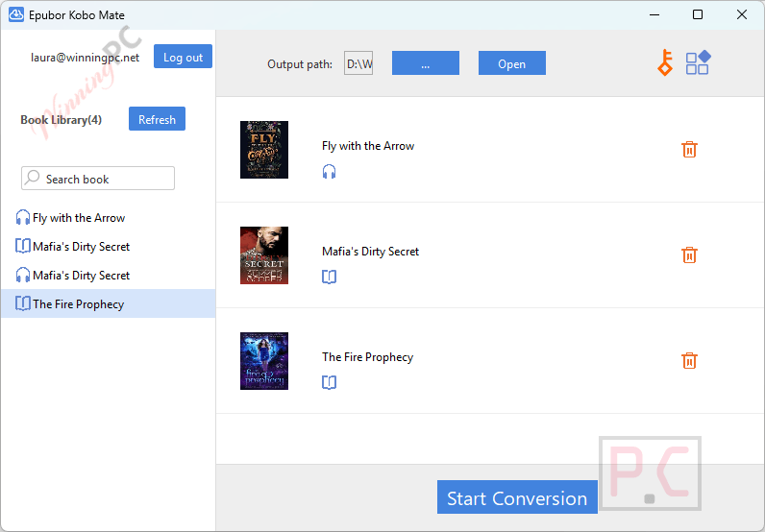Select Mafia's Dirty Secret audiobook in the sidebar
Image resolution: width=765 pixels, height=532 pixels.
pyautogui.click(x=109, y=275)
